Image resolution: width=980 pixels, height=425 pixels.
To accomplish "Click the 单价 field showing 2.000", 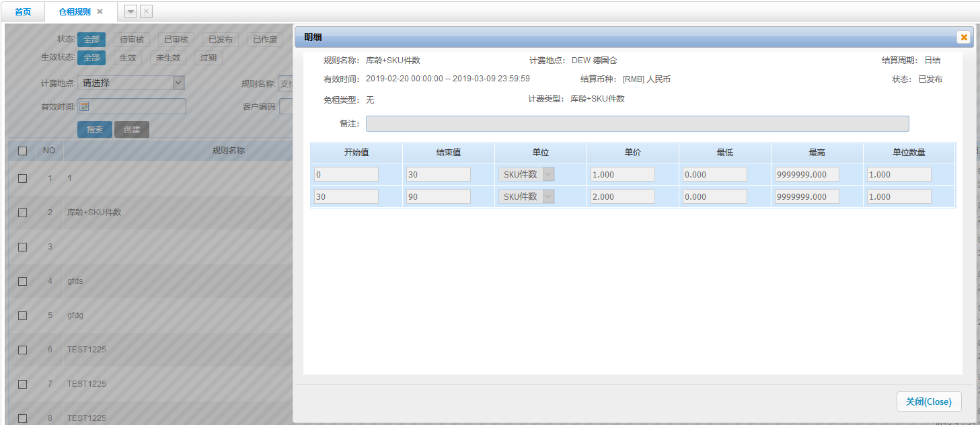I will [x=622, y=196].
